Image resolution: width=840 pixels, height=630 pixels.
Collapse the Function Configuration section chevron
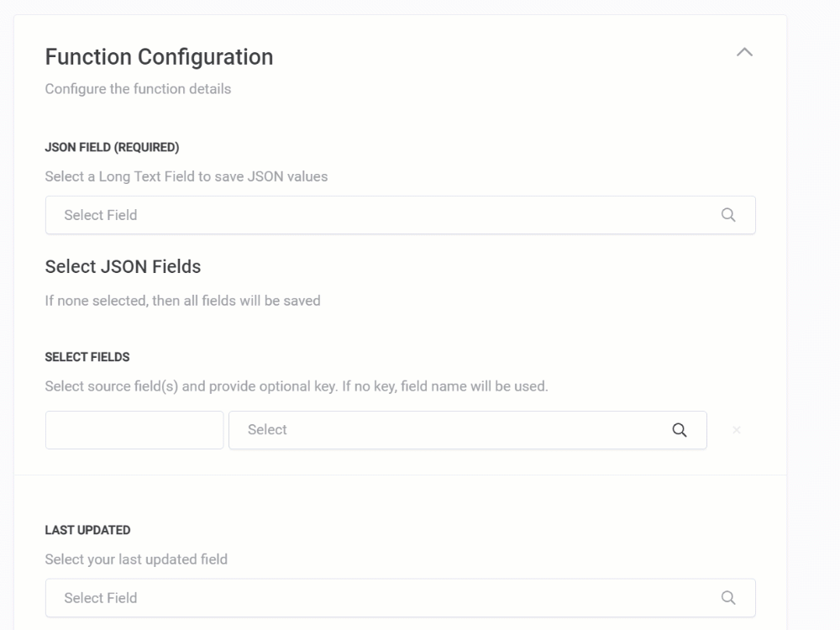744,52
